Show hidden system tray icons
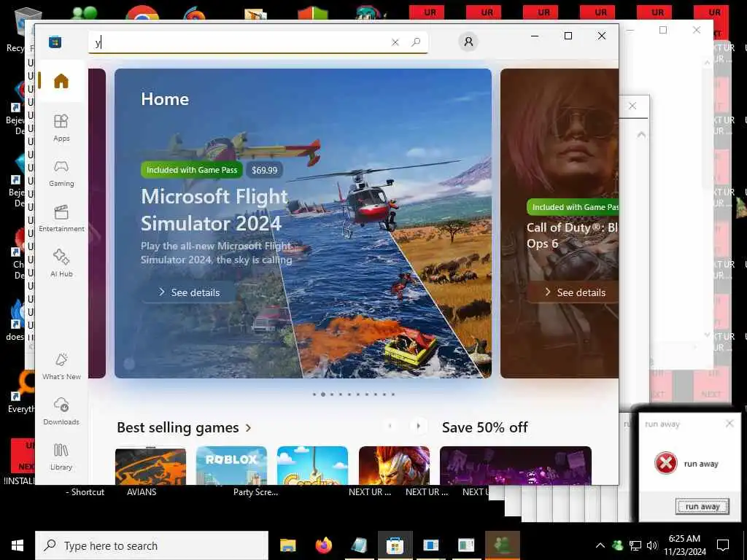This screenshot has height=560, width=747. pyautogui.click(x=600, y=545)
